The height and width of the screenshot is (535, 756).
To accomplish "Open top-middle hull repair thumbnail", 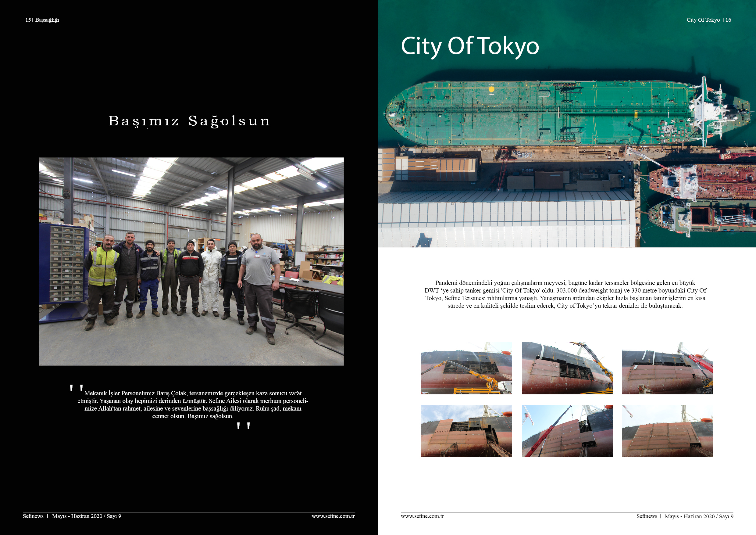I will (567, 368).
